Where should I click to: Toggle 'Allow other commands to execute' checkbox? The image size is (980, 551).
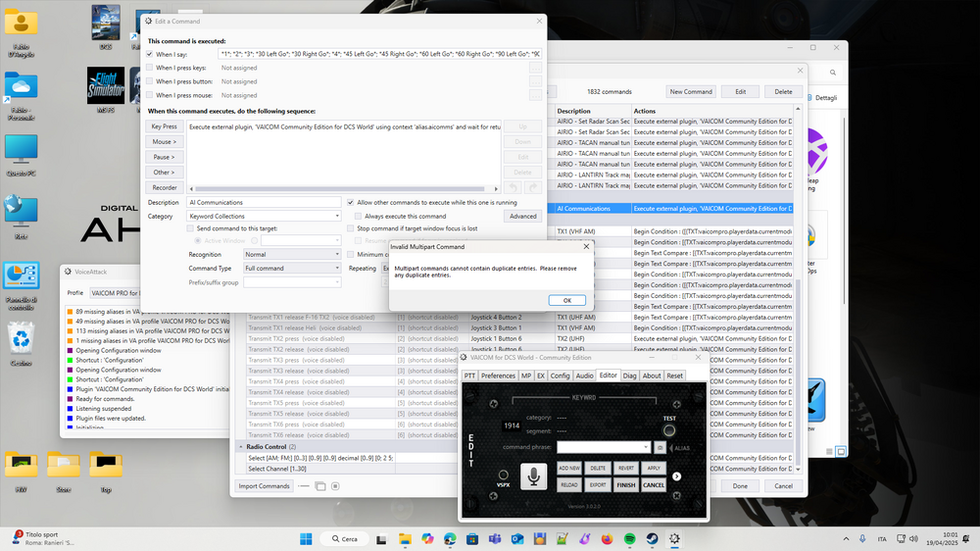[350, 202]
